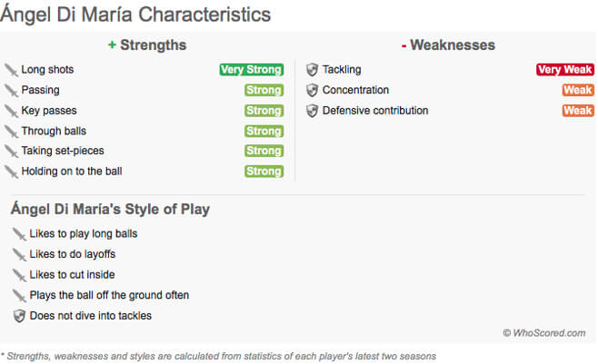The width and height of the screenshot is (598, 364).
Task: Click the sword icon next to Passing
Action: 12,91
